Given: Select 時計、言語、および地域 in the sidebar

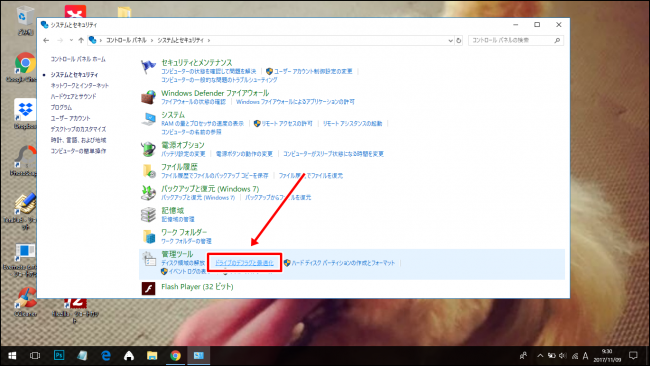Looking at the screenshot, I should 78,140.
